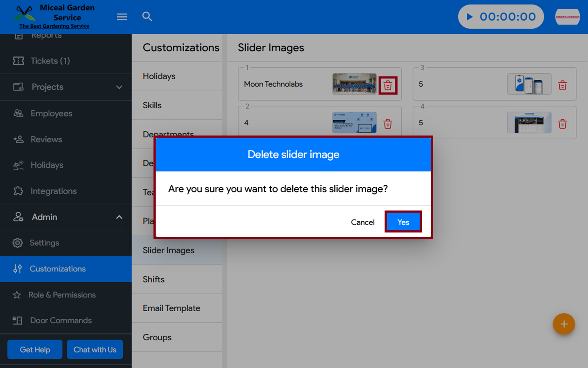Confirm deletion with Yes button
The width and height of the screenshot is (588, 368).
click(x=403, y=222)
